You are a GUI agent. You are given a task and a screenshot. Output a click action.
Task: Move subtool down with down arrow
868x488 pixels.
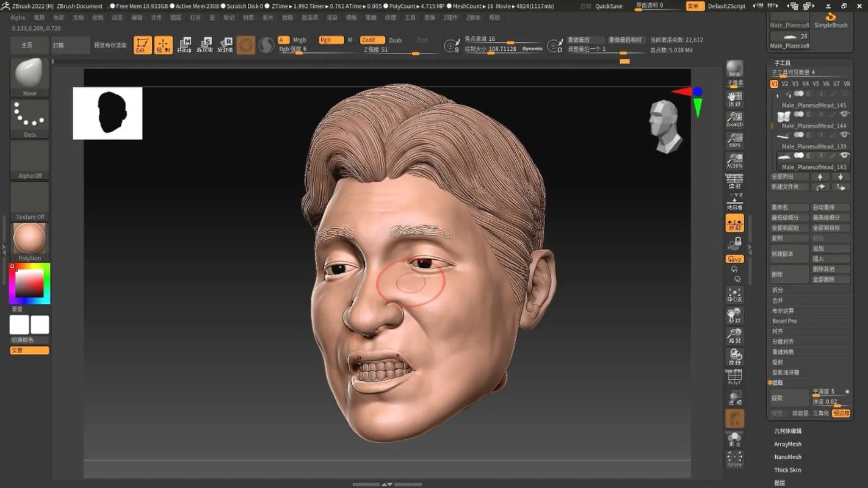[x=841, y=177]
